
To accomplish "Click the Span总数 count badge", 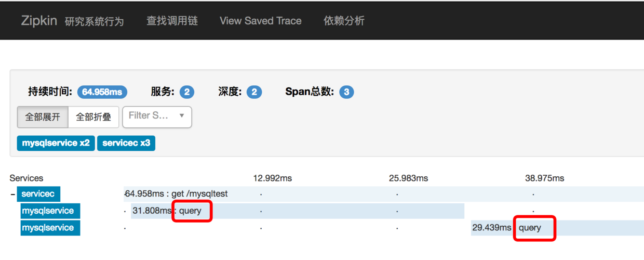I will (x=346, y=92).
